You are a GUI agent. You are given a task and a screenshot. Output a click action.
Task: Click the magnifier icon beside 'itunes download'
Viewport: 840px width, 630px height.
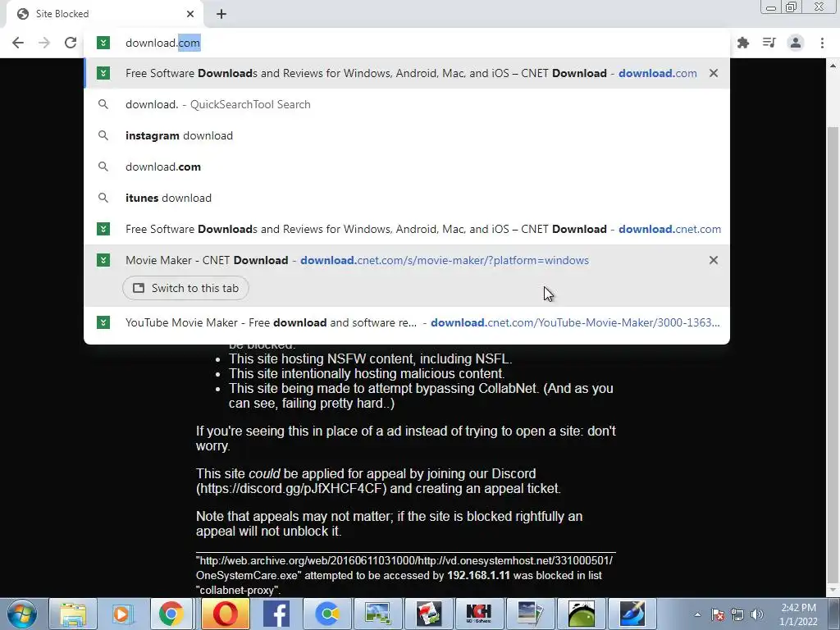103,198
